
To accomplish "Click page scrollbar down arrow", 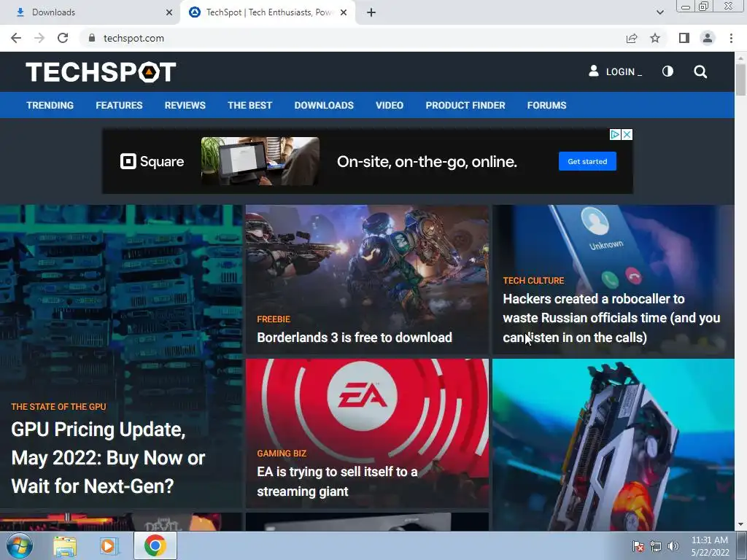I will point(740,525).
